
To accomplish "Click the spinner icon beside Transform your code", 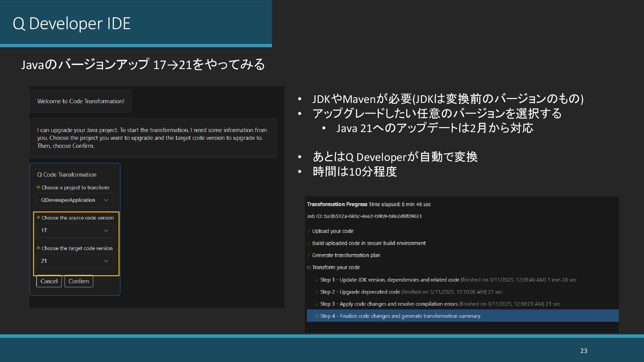I will [309, 267].
